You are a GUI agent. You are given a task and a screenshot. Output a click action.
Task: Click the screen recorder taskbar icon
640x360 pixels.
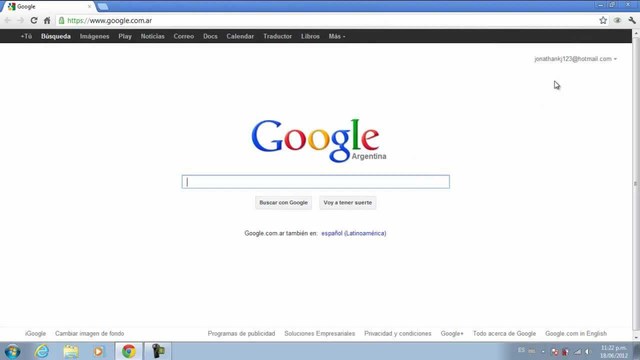coord(158,351)
